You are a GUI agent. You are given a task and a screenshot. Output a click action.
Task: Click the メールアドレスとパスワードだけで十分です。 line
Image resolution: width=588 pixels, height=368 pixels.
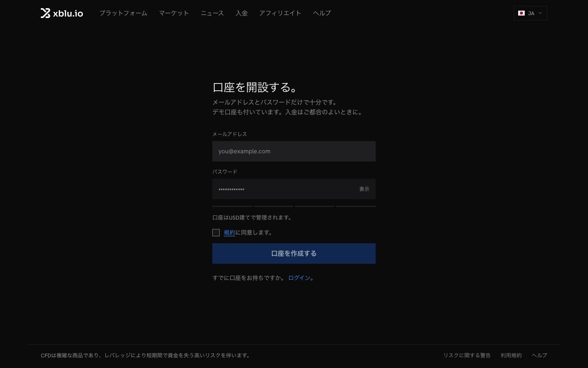coord(276,102)
